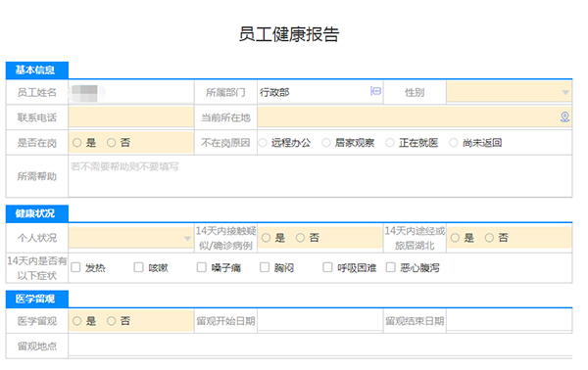Screen dimensions: 588x370
Task: Choose 远程办公 as 不在岗原因
Action: 263,143
